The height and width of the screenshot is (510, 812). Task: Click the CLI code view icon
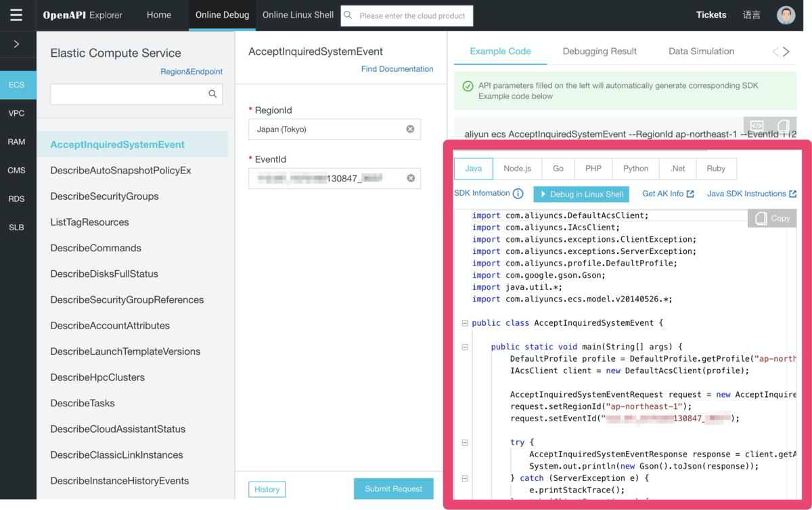(x=757, y=126)
